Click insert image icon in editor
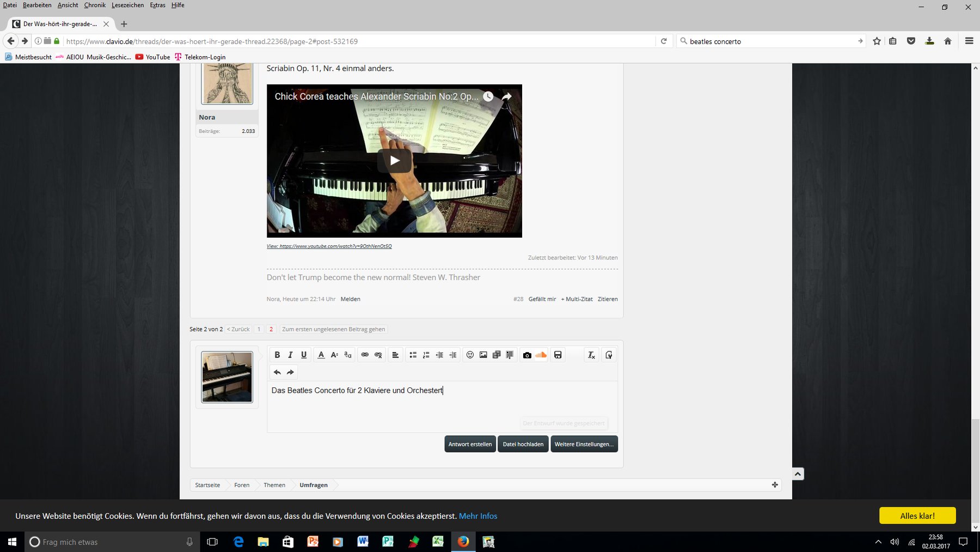The width and height of the screenshot is (980, 552). [483, 355]
